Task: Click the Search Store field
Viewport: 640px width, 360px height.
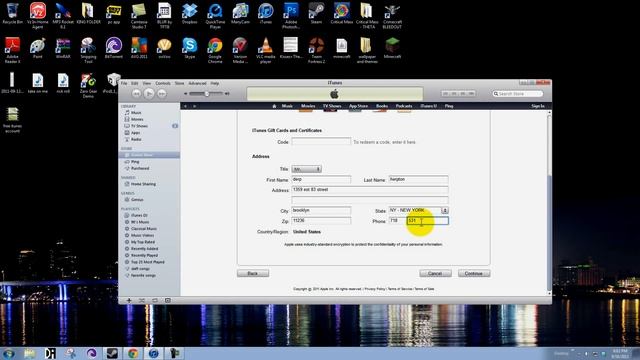Action: pos(518,94)
